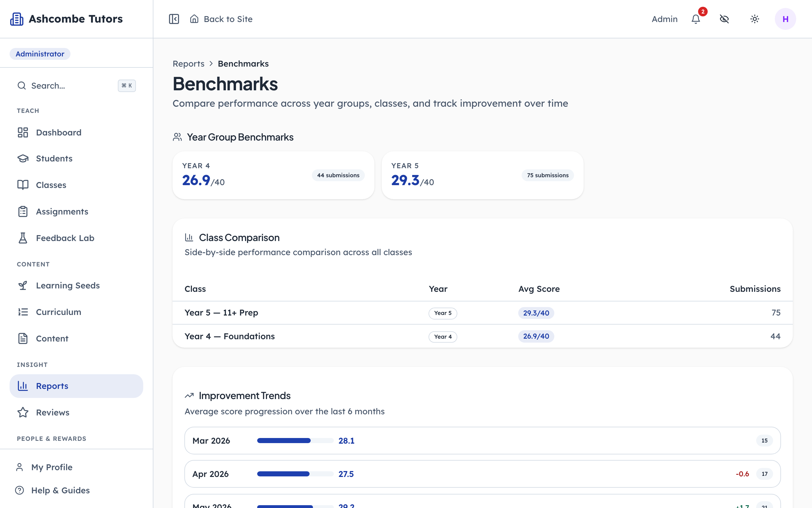Click the 44 submissions badge
The width and height of the screenshot is (812, 508).
[338, 175]
